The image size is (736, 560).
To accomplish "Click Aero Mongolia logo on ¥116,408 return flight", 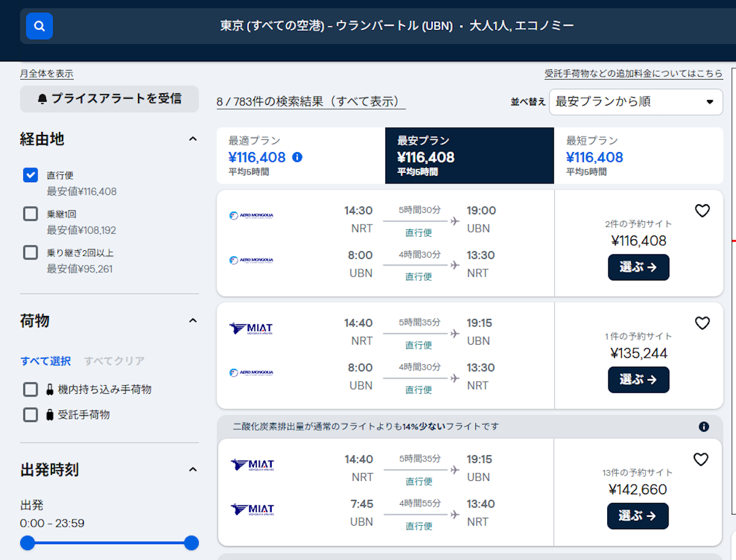I will click(251, 260).
